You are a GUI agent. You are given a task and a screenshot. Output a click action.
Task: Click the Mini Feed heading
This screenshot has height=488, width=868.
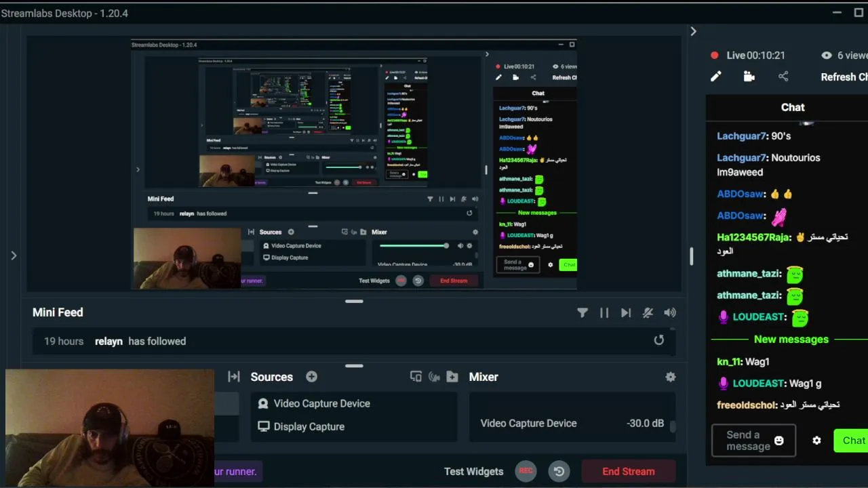(58, 312)
